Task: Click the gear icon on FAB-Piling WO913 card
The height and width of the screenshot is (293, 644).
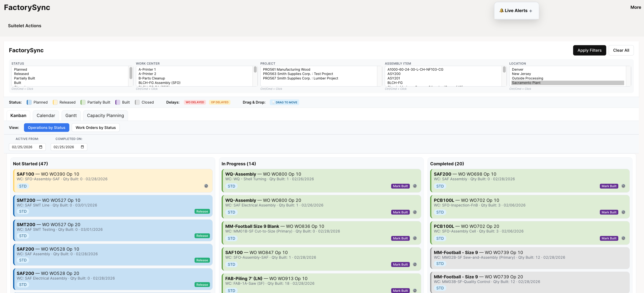Action: pos(415,290)
